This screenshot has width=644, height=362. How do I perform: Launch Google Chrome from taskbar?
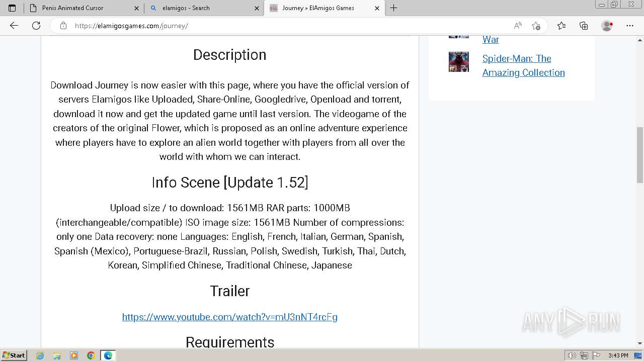pos(91,355)
